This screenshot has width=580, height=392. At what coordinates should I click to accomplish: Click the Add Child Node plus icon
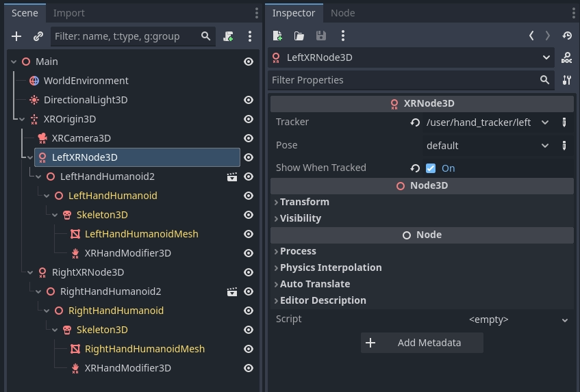coord(16,36)
